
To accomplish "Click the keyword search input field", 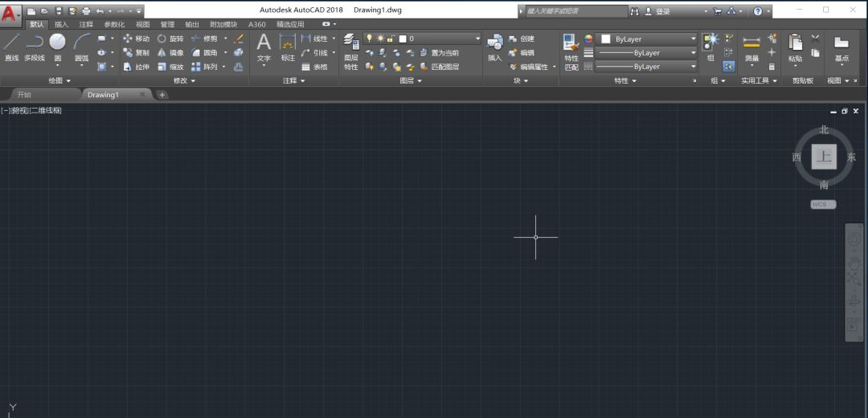I will [575, 11].
